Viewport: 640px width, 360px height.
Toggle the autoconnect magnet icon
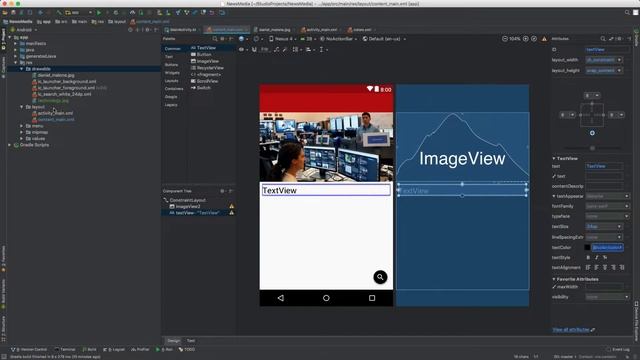click(x=254, y=49)
